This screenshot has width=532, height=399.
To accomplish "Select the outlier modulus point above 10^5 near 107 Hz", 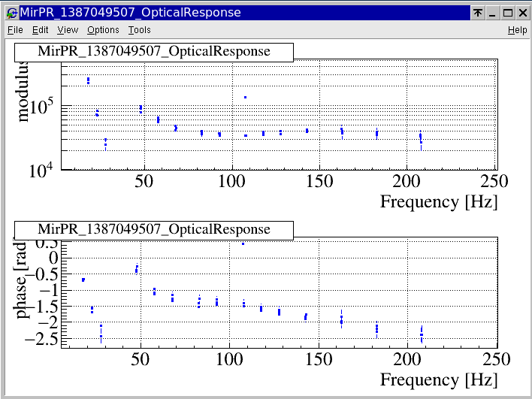I will pos(245,97).
